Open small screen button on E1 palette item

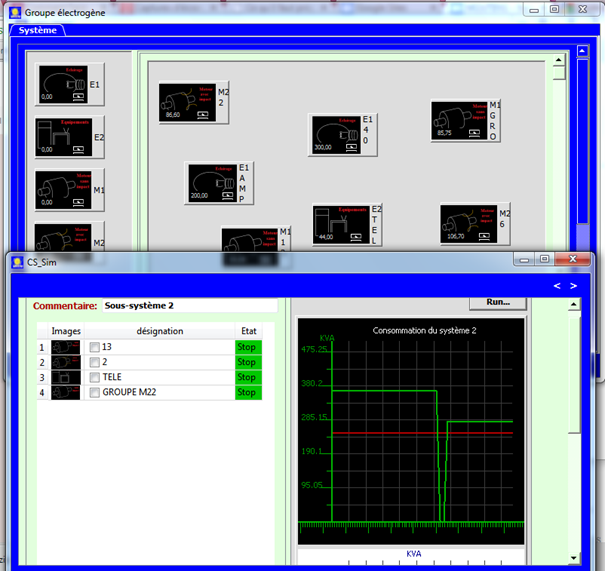(x=78, y=97)
